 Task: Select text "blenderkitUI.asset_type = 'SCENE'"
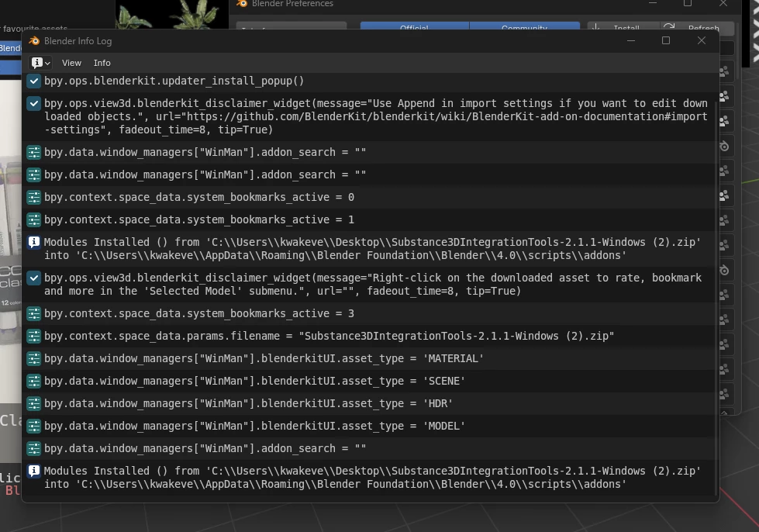click(363, 381)
